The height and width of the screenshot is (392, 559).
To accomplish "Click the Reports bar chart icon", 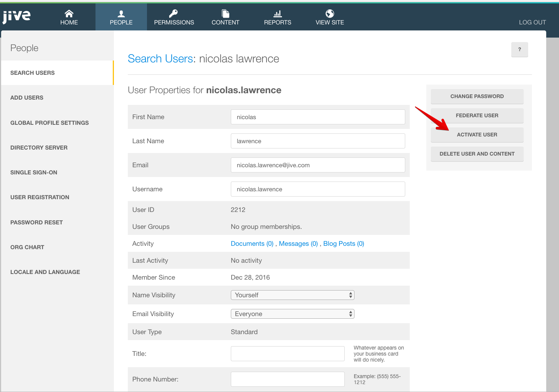I will coord(277,14).
